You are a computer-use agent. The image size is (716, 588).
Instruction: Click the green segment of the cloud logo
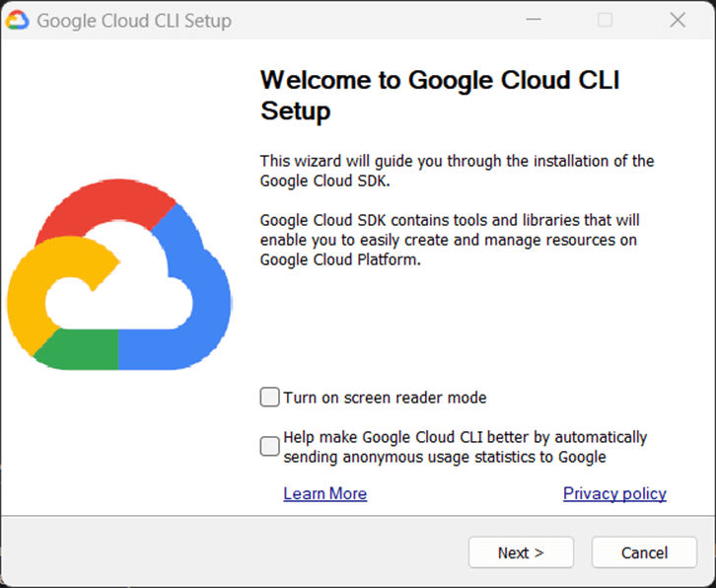pyautogui.click(x=79, y=349)
